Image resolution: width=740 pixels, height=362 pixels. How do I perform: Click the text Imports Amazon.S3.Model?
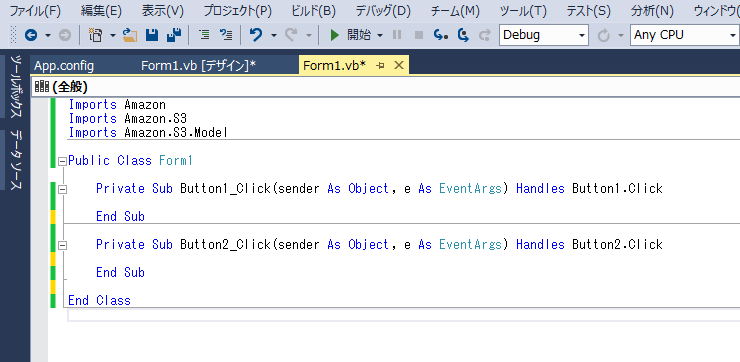point(148,133)
